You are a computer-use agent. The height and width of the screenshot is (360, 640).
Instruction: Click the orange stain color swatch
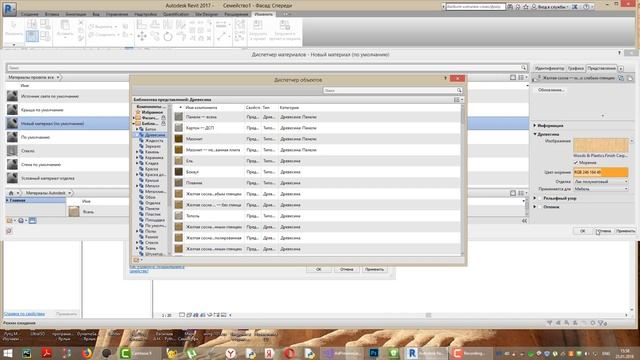coord(600,172)
